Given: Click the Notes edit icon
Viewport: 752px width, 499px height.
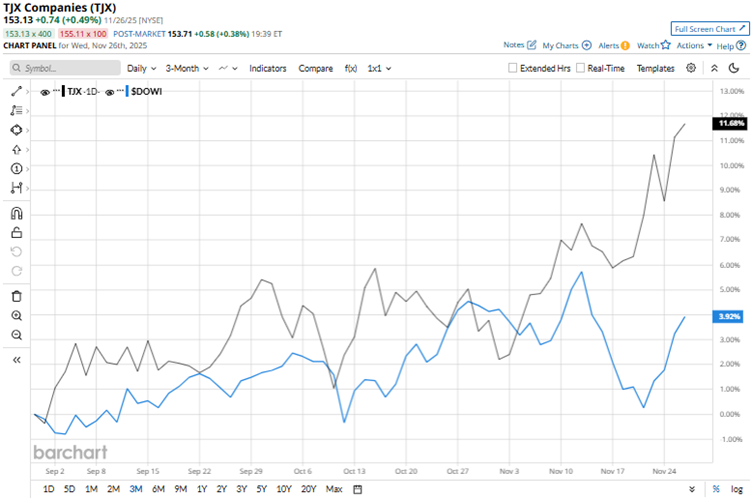Looking at the screenshot, I should pos(531,45).
